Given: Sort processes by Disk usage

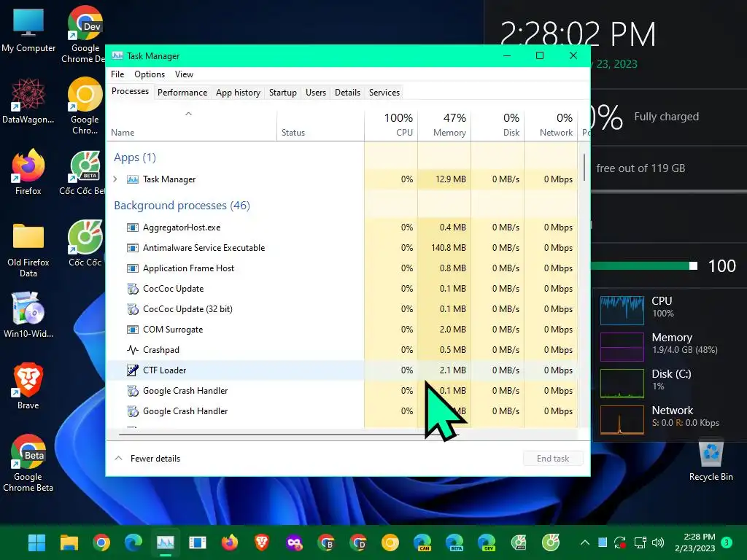Looking at the screenshot, I should coord(498,125).
